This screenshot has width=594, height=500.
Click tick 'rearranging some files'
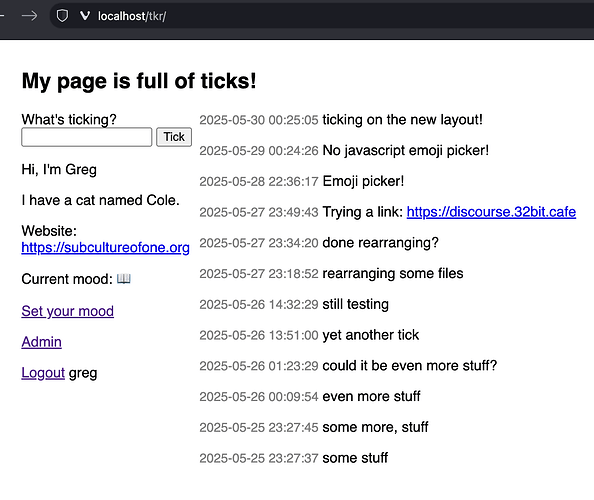tap(393, 273)
